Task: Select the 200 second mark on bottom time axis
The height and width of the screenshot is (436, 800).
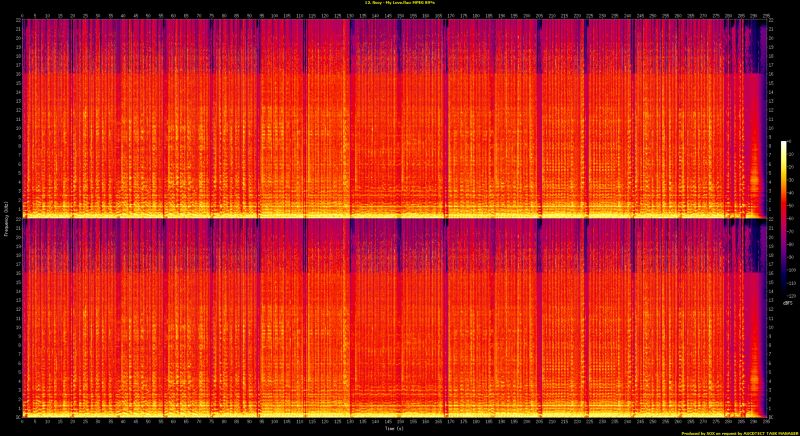Action: [x=526, y=421]
